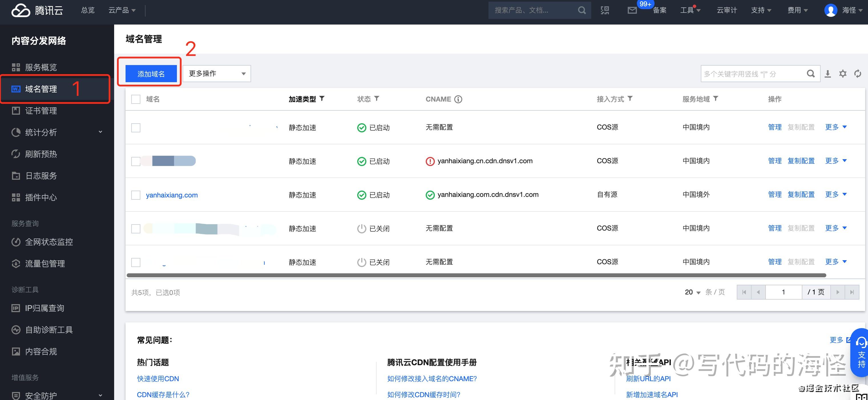Image resolution: width=868 pixels, height=400 pixels.
Task: Select 域名管理 in the sidebar
Action: coord(41,89)
